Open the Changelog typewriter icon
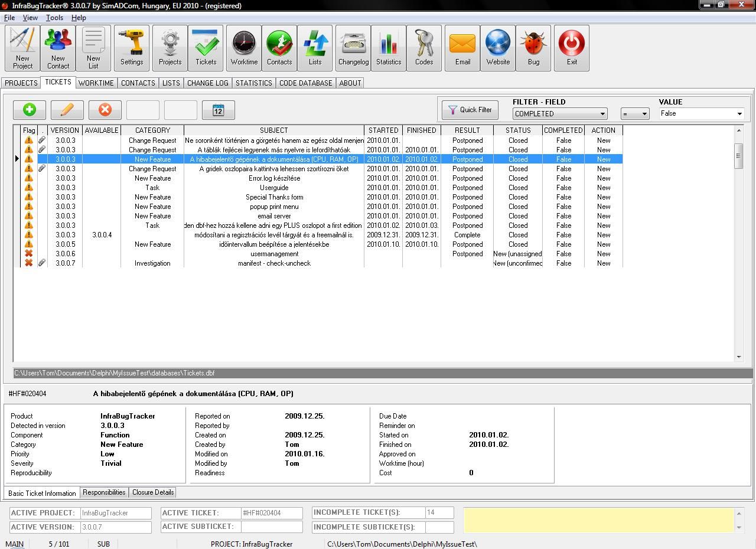The image size is (756, 549). click(353, 48)
